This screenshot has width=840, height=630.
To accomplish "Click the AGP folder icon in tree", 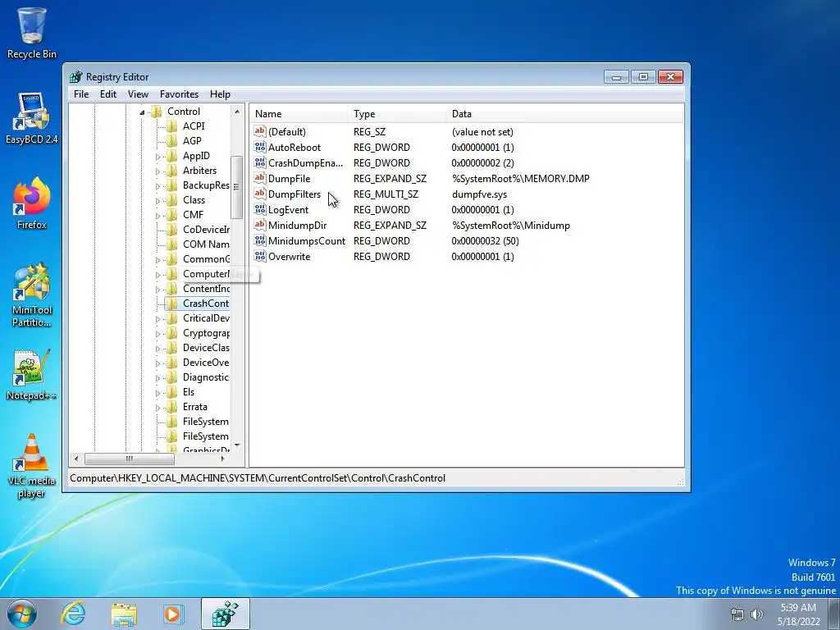I will [x=172, y=141].
